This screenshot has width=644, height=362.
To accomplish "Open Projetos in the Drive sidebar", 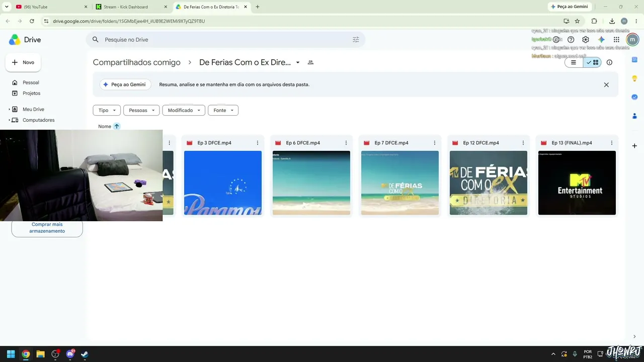I will tap(31, 94).
